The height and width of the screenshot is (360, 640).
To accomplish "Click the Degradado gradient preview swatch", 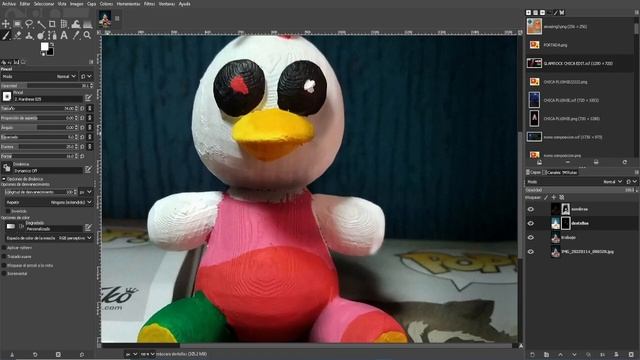I will click(11, 227).
